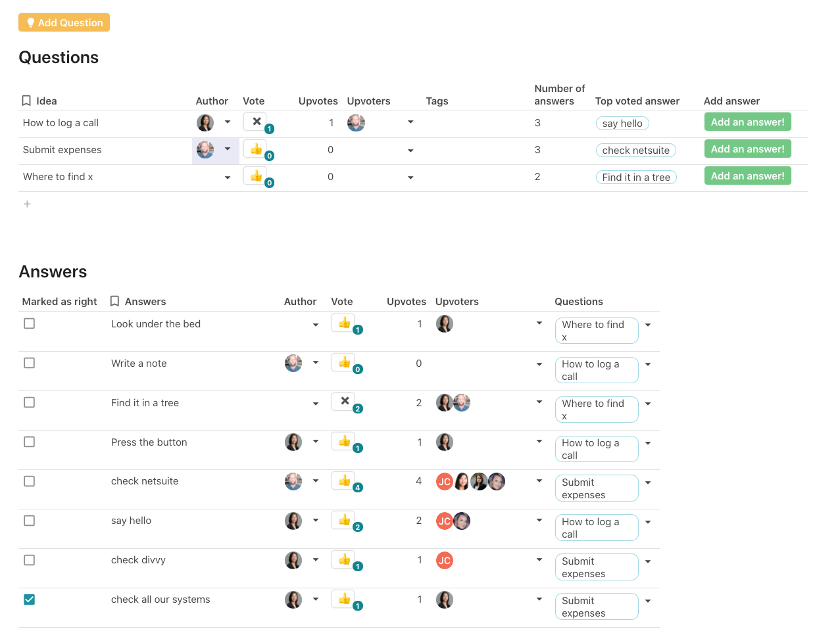Upvote the Look under the bed answer

[x=344, y=323]
